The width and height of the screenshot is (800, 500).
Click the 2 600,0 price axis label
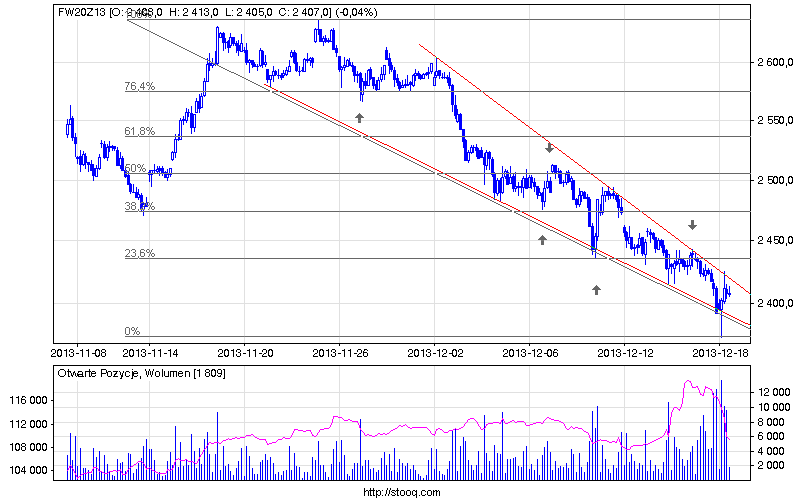tap(775, 63)
